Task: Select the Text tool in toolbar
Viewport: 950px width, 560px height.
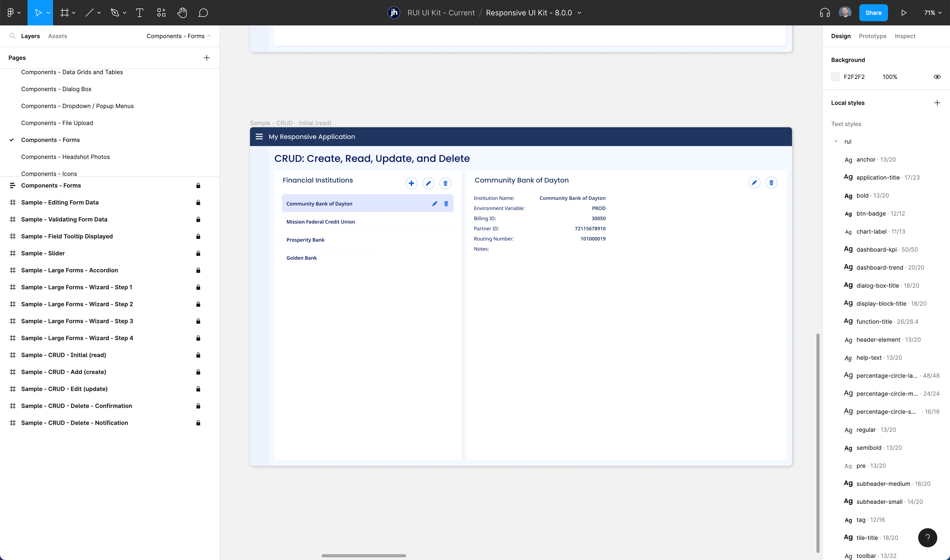Action: pos(139,13)
